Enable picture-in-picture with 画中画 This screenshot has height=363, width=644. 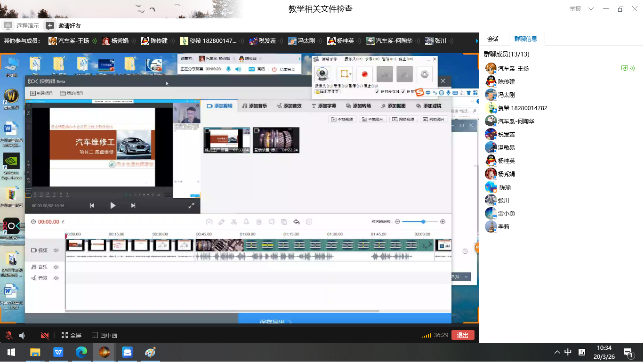pyautogui.click(x=104, y=335)
